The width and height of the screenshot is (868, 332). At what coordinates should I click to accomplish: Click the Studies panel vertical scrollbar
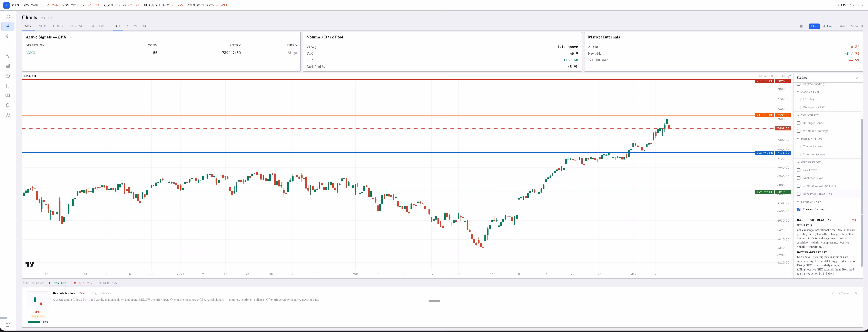coord(862,167)
